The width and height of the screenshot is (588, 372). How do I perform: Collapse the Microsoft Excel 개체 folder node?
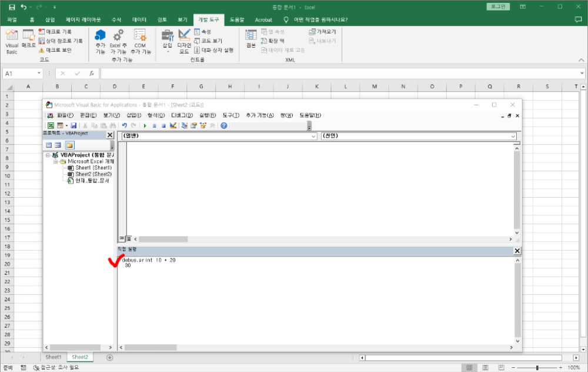(x=55, y=161)
